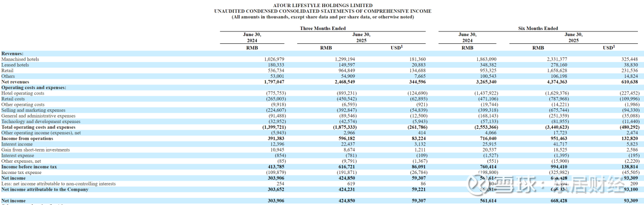Click the Net revenues value 1,797,047
This screenshot has height=205, width=644.
coord(274,82)
